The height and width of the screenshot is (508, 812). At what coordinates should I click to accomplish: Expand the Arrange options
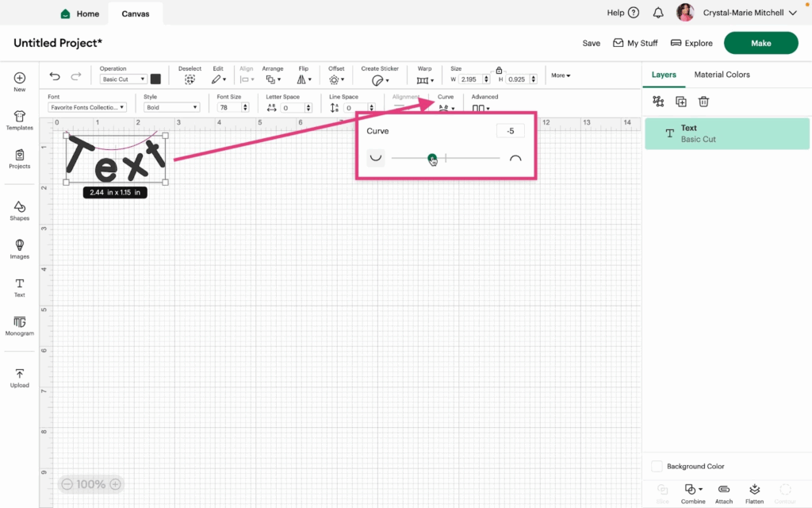tap(273, 79)
